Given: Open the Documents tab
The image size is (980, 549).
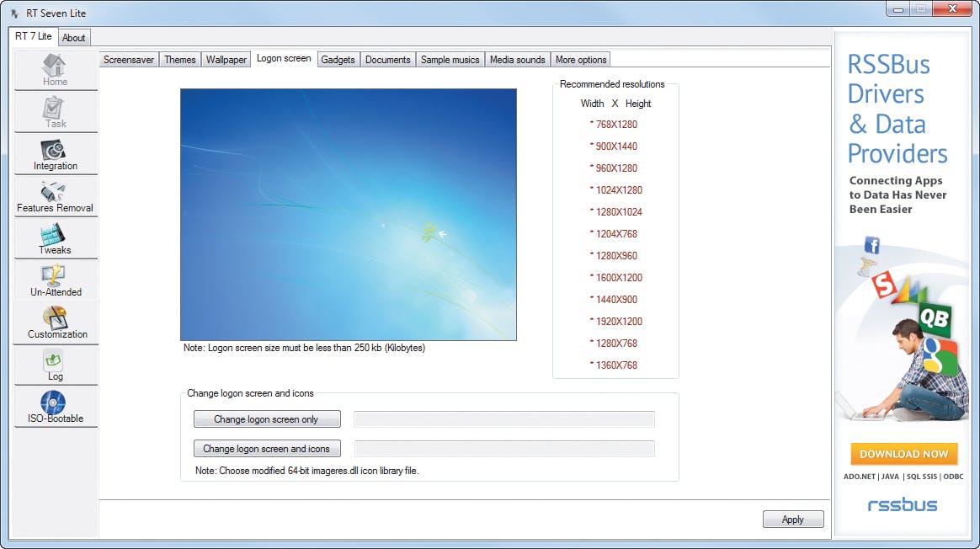Looking at the screenshot, I should tap(387, 60).
